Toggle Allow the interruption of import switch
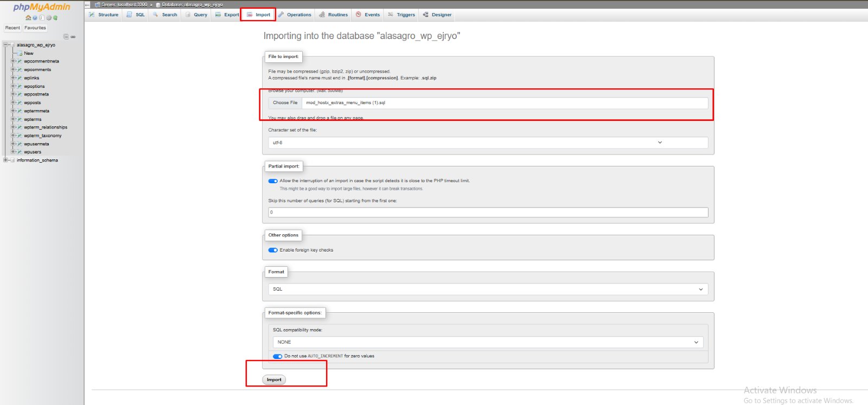Viewport: 868px width, 405px height. pyautogui.click(x=273, y=181)
